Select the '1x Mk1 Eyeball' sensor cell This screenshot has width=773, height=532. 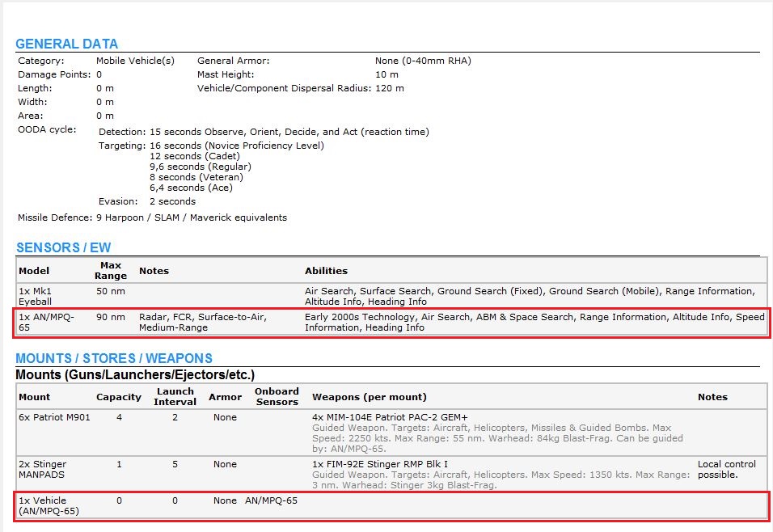coord(35,297)
